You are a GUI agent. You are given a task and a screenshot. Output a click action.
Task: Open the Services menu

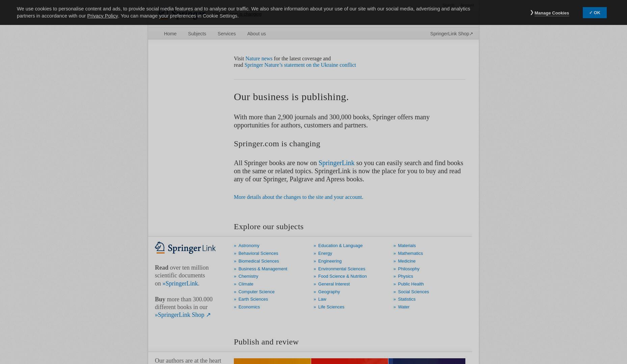coord(226,34)
